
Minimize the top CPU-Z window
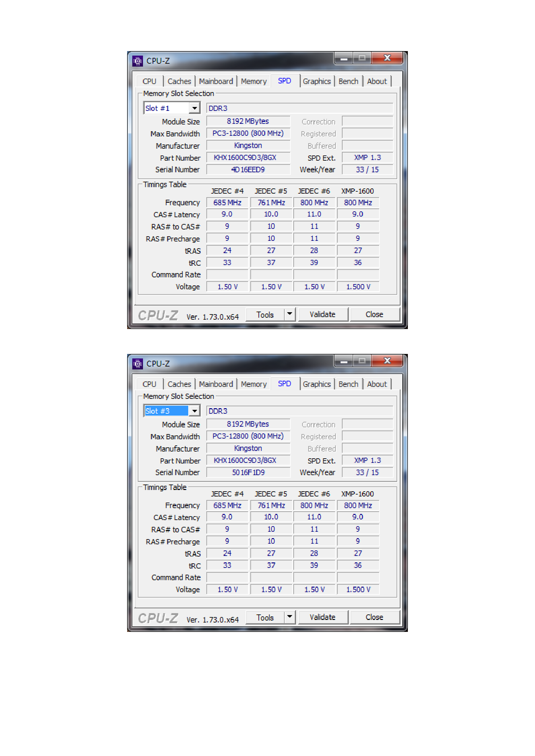pyautogui.click(x=344, y=58)
